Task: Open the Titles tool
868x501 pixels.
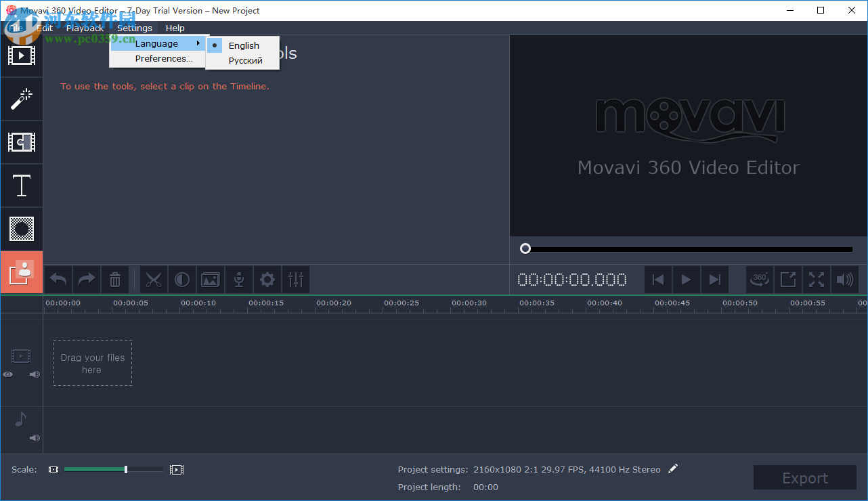Action: [x=22, y=186]
